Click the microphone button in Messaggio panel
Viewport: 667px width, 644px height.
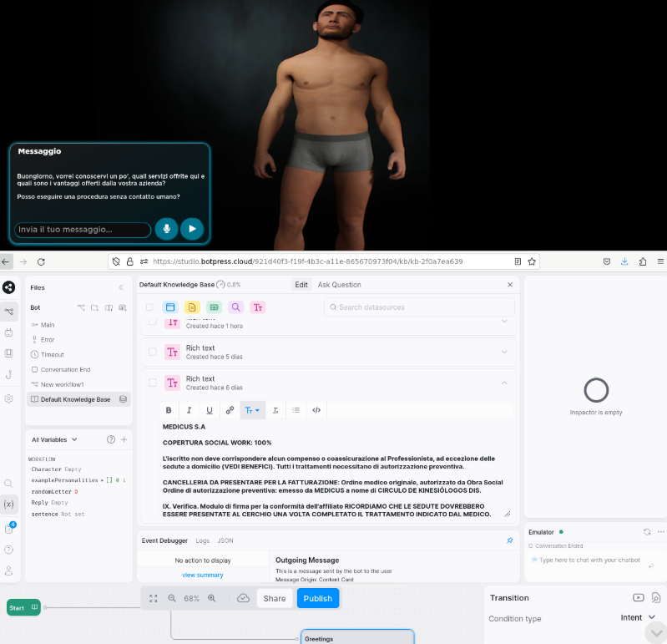166,229
